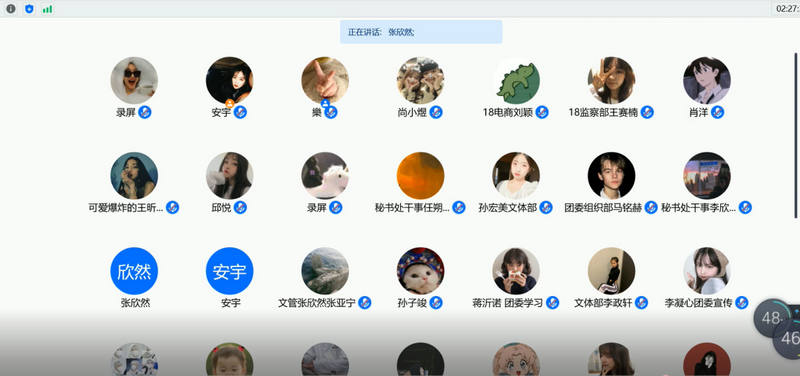
Task: Open the landscape avatar of 文管张欣然张亚宁
Action: (x=325, y=271)
